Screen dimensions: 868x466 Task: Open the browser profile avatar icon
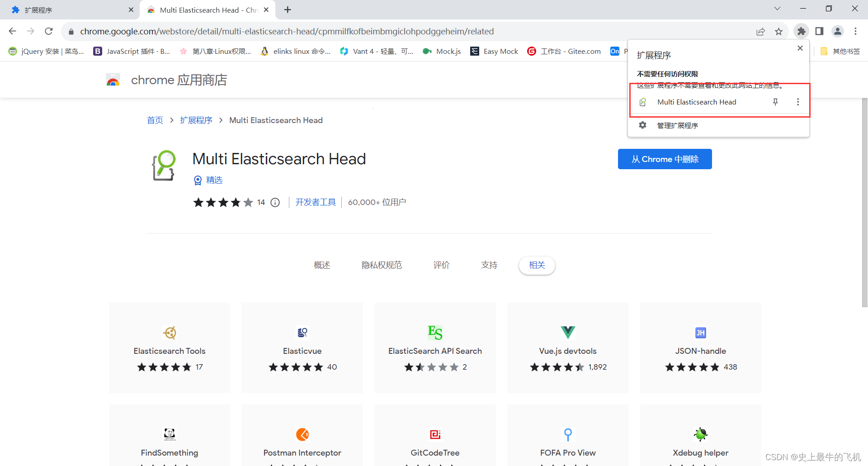coord(837,31)
